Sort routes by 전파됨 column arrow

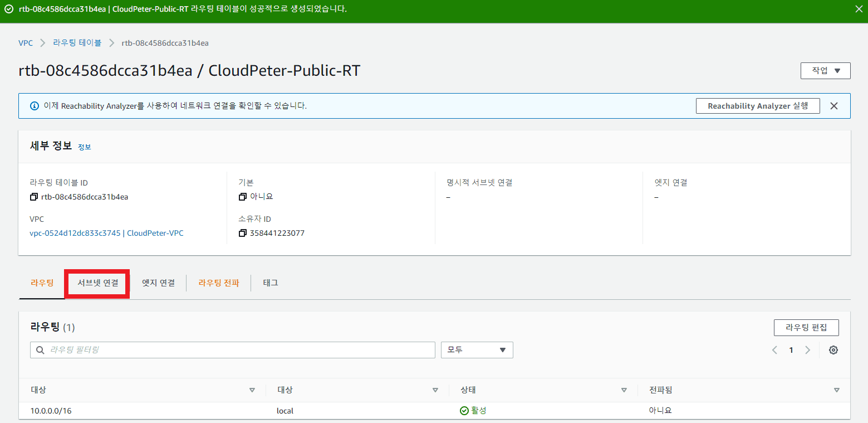point(836,390)
